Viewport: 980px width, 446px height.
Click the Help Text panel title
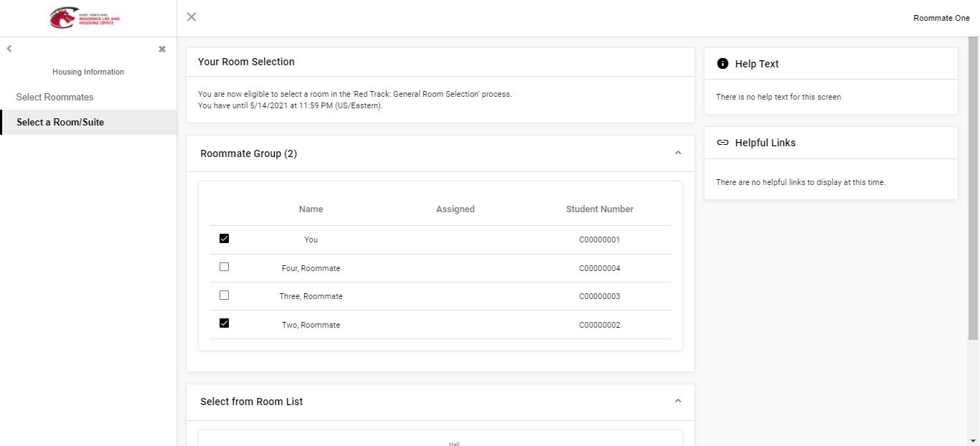757,64
